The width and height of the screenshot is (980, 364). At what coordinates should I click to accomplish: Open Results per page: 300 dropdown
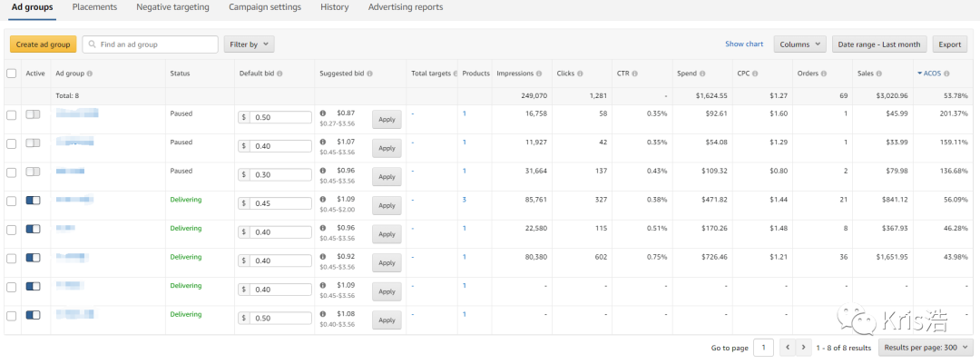926,347
